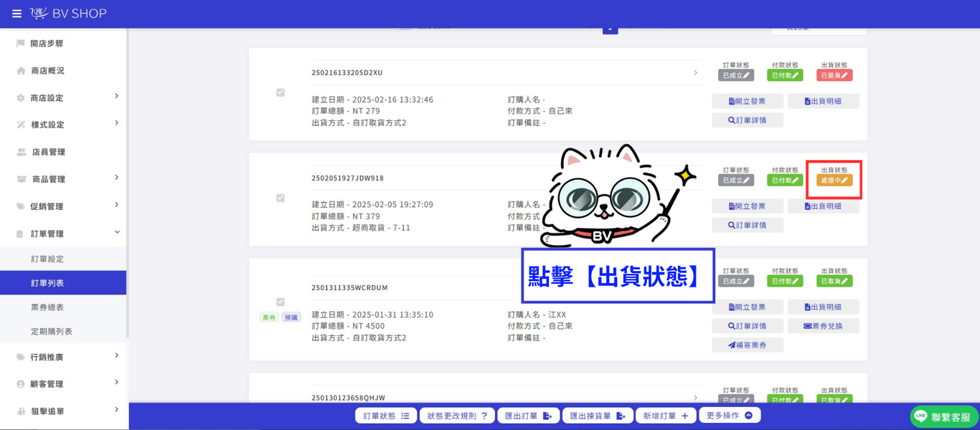Screen dimensions: 980x430
Task: Expand the 行銷推廣 sidebar menu
Action: tap(116, 355)
